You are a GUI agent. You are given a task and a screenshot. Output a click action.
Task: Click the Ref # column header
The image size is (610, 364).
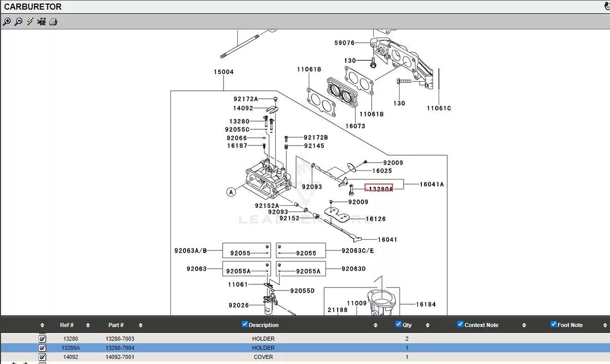(67, 325)
